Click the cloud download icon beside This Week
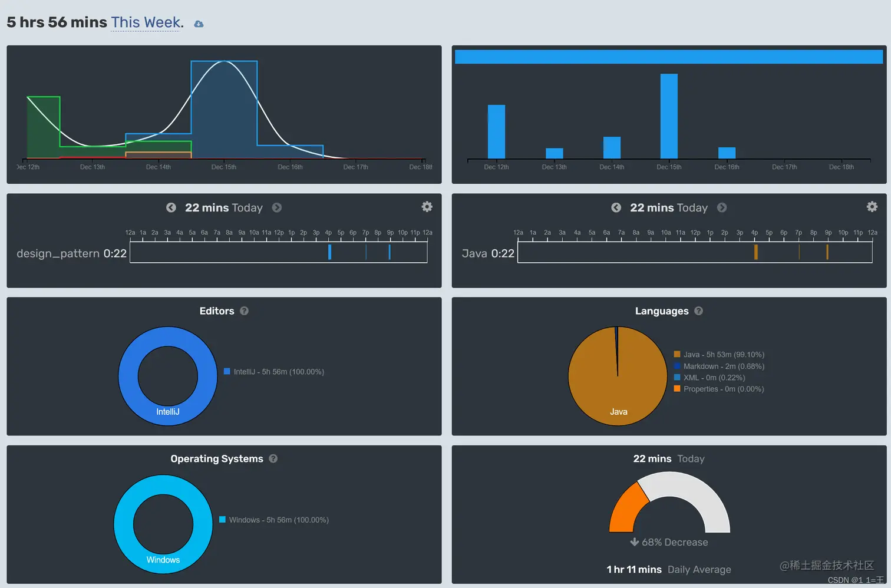 point(199,24)
